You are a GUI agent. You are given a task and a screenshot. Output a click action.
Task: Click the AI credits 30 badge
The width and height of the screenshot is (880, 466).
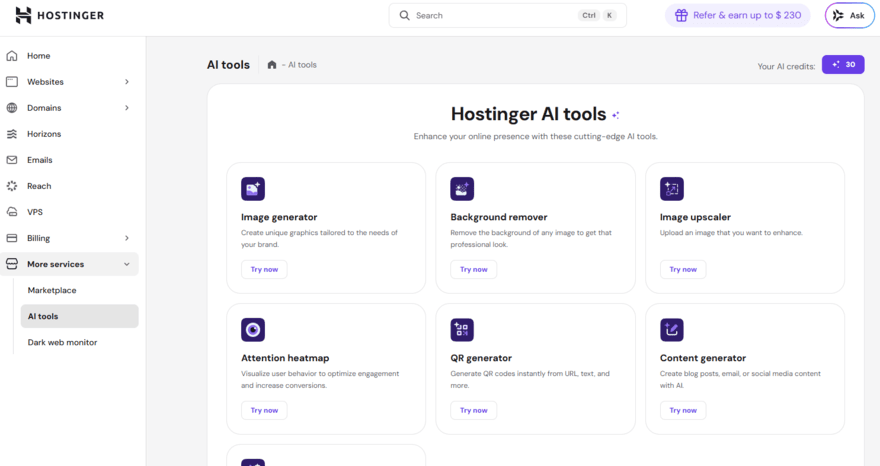point(843,65)
